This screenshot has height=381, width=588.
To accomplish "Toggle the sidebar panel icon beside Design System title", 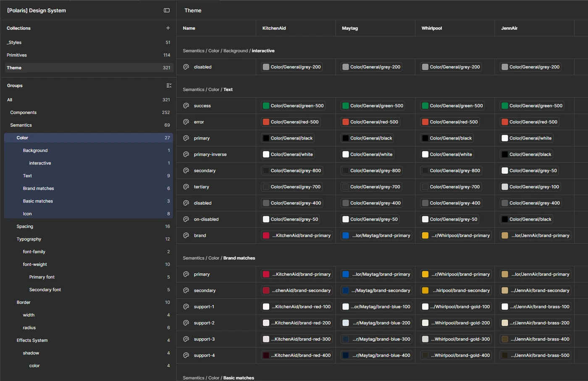I will point(167,10).
